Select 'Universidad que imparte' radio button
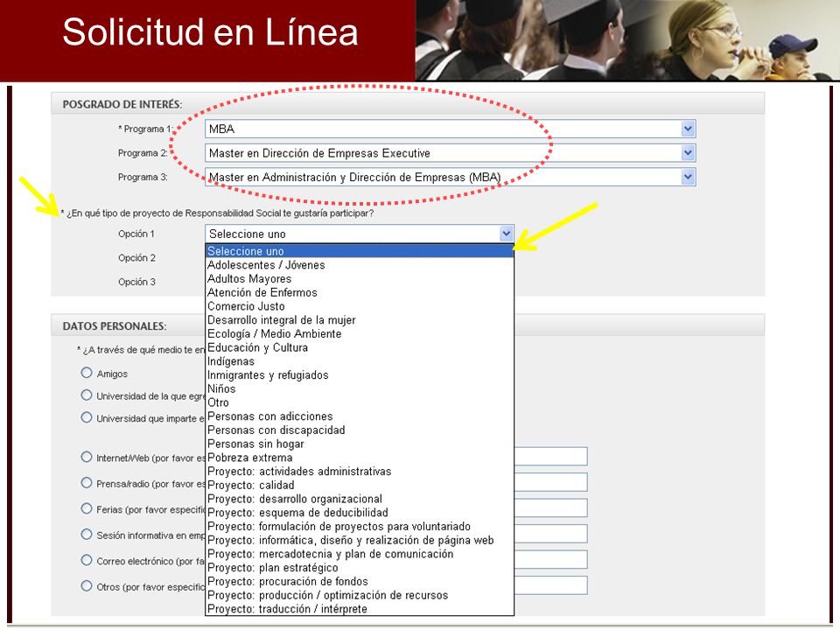The width and height of the screenshot is (840, 630). coord(87,416)
